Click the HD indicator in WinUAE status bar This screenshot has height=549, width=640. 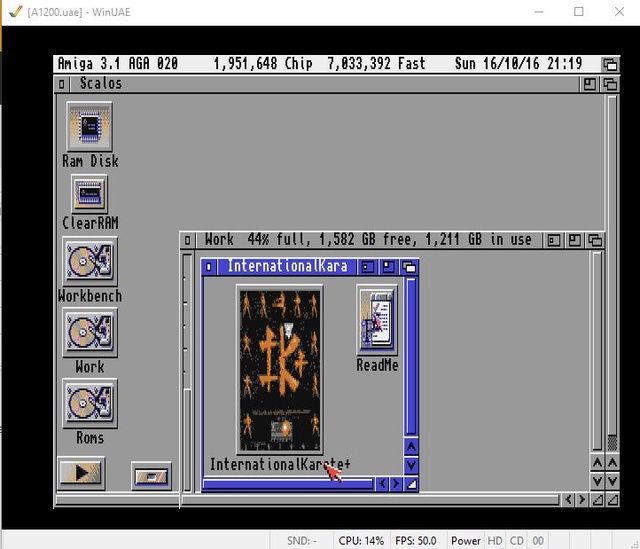[x=495, y=541]
